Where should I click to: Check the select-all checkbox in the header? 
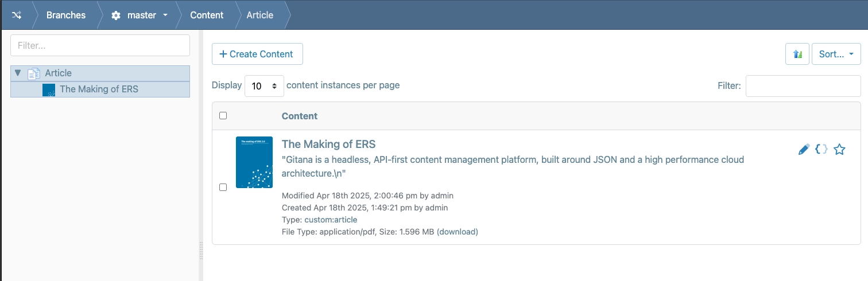click(223, 115)
